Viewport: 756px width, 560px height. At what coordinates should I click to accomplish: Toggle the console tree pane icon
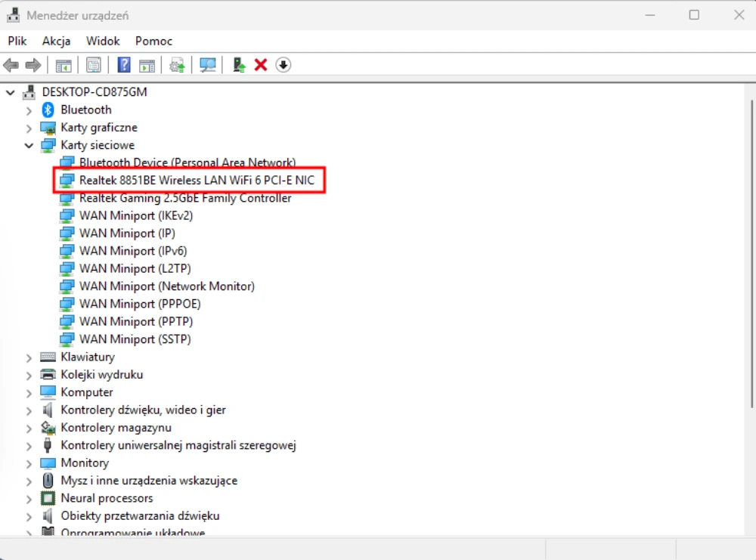click(x=64, y=65)
